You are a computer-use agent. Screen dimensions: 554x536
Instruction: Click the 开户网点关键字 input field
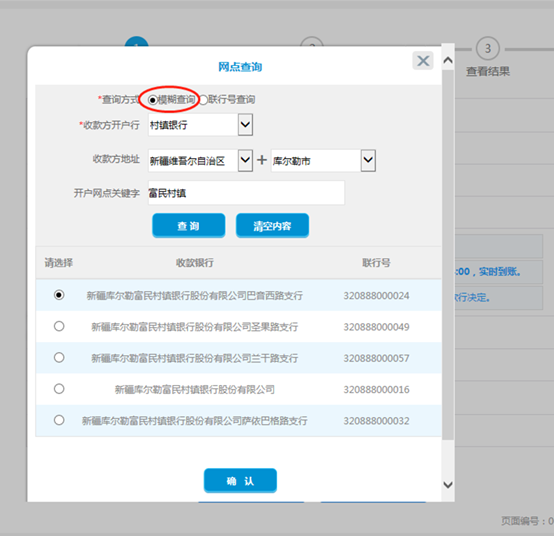click(x=246, y=193)
